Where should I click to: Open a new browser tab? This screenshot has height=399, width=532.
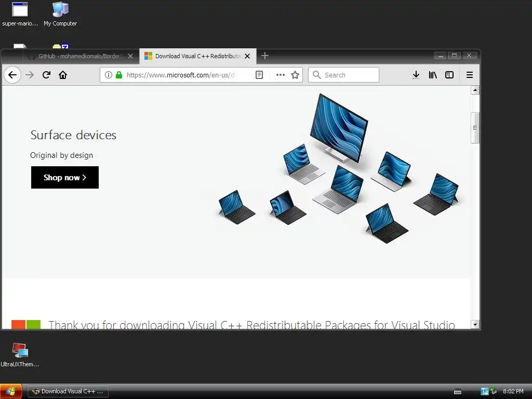[265, 56]
